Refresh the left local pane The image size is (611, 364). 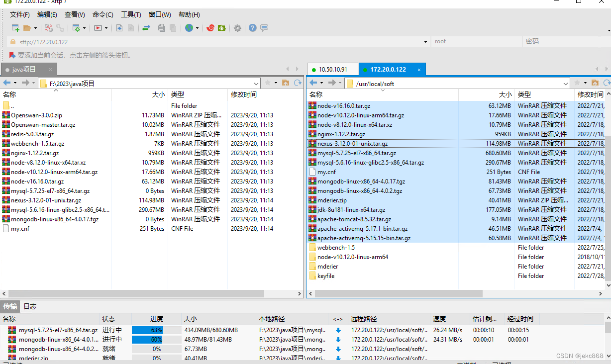pos(298,83)
